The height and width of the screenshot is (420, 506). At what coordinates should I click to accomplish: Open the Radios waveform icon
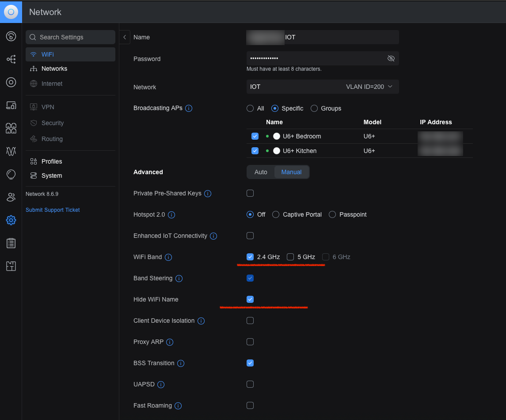pyautogui.click(x=11, y=151)
